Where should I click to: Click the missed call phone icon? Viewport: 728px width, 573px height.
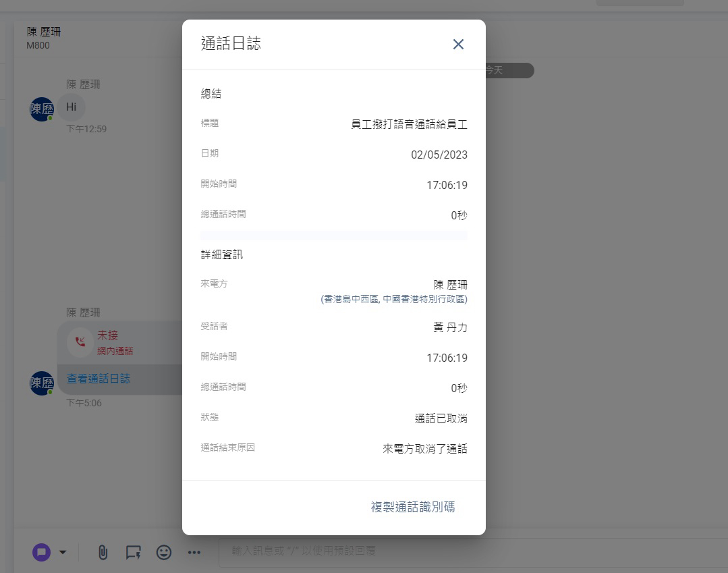pyautogui.click(x=80, y=342)
